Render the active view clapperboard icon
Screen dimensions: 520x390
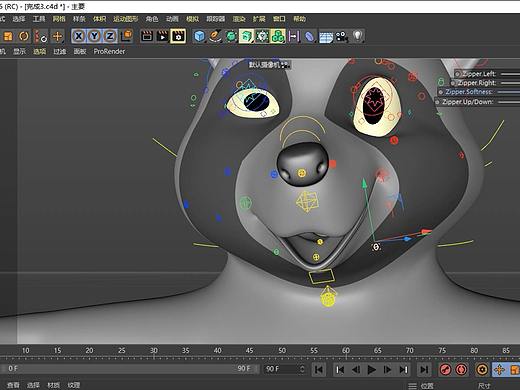(147, 36)
